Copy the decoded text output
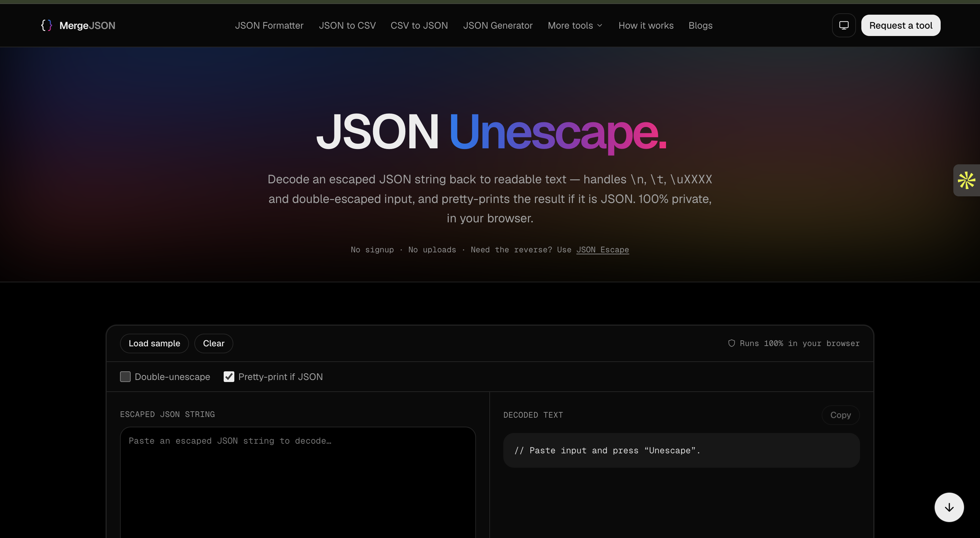The image size is (980, 538). pyautogui.click(x=840, y=415)
